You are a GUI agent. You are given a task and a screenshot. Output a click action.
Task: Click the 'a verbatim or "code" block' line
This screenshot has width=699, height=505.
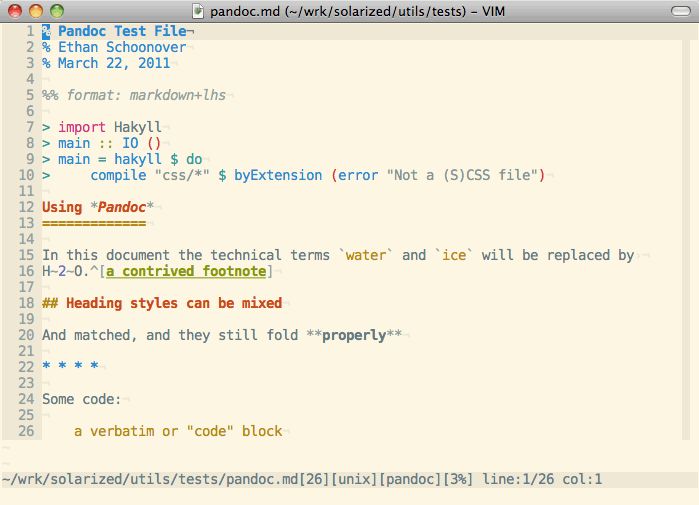click(x=178, y=431)
